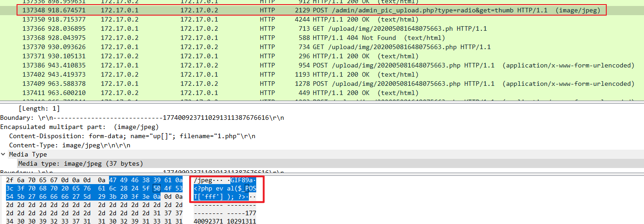Click ASCII text 40092371 in bytes pane
The image size is (644, 224).
coord(209,221)
